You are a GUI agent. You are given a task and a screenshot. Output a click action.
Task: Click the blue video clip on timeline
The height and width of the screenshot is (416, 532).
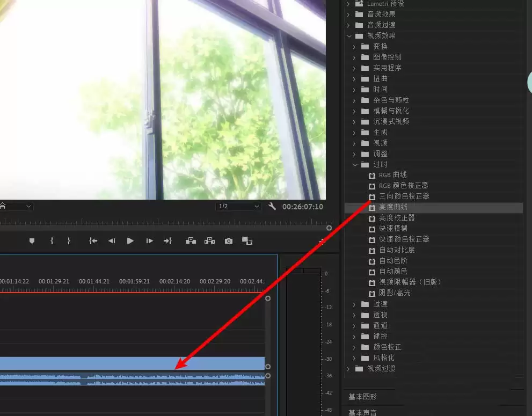132,363
